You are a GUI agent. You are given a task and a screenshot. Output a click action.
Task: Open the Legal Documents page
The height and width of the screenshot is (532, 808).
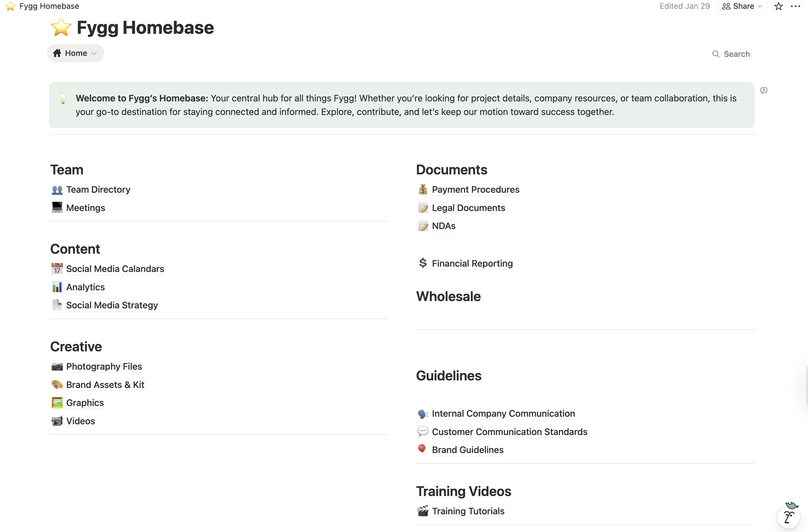pyautogui.click(x=468, y=208)
